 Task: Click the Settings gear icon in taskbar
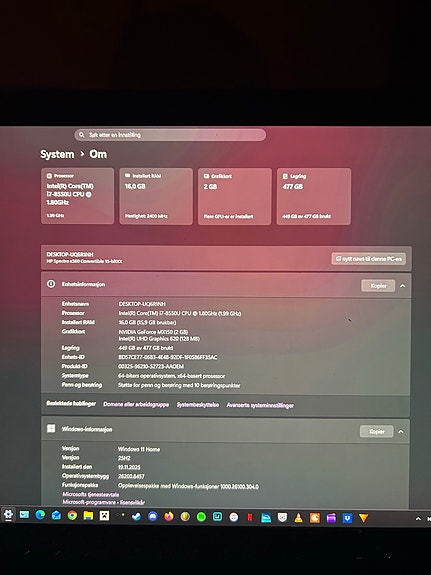[x=8, y=515]
